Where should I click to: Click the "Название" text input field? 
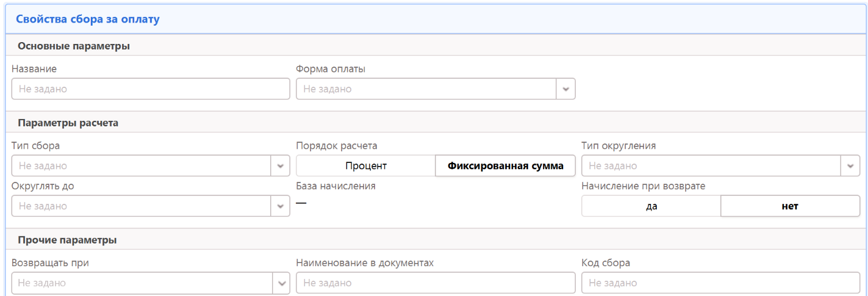click(150, 89)
